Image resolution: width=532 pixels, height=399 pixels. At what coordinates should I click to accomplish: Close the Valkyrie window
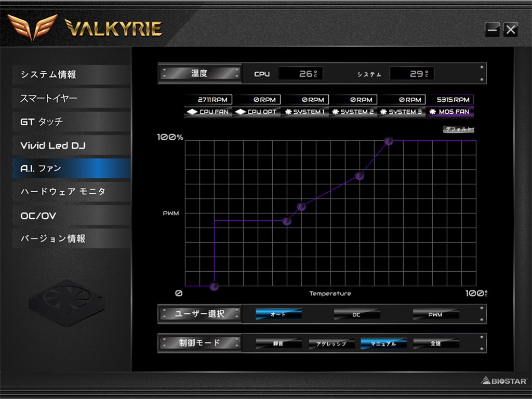pos(511,30)
